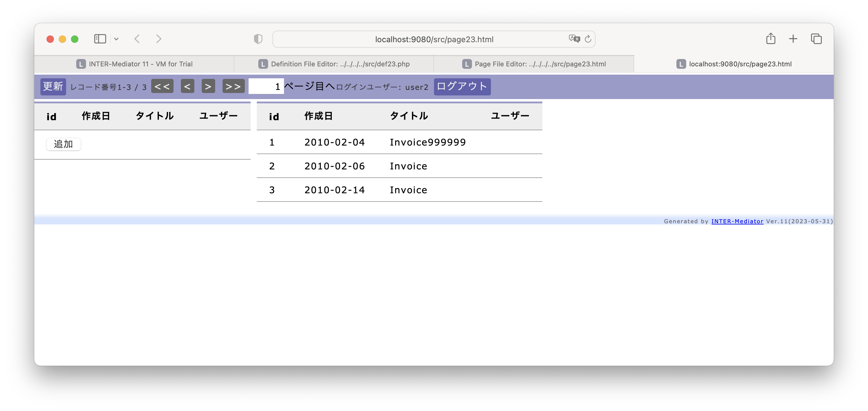Click the タイトル header in left table
The width and height of the screenshot is (868, 411).
(155, 116)
